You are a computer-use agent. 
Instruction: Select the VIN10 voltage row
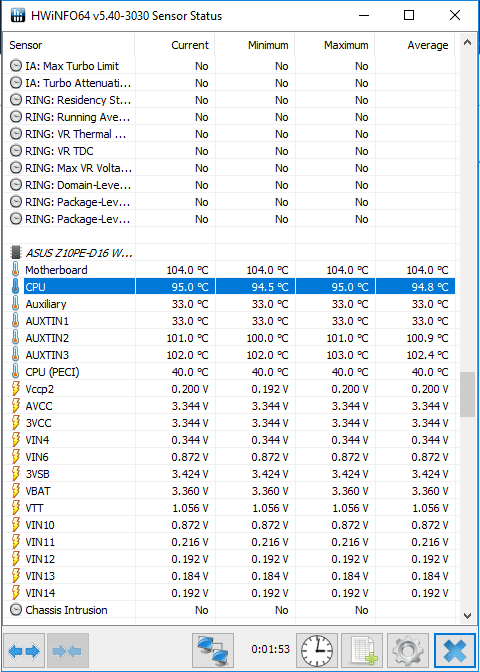click(x=229, y=525)
